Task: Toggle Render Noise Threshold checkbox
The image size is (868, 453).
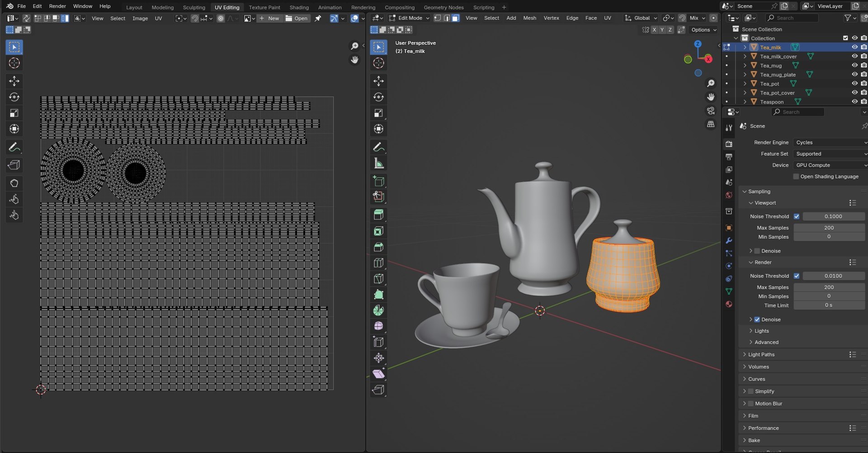Action: point(797,276)
